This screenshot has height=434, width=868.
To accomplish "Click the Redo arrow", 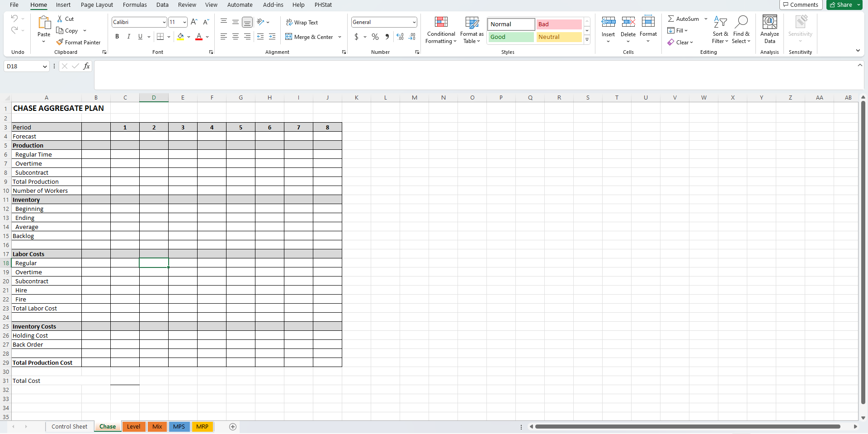I will pyautogui.click(x=14, y=30).
